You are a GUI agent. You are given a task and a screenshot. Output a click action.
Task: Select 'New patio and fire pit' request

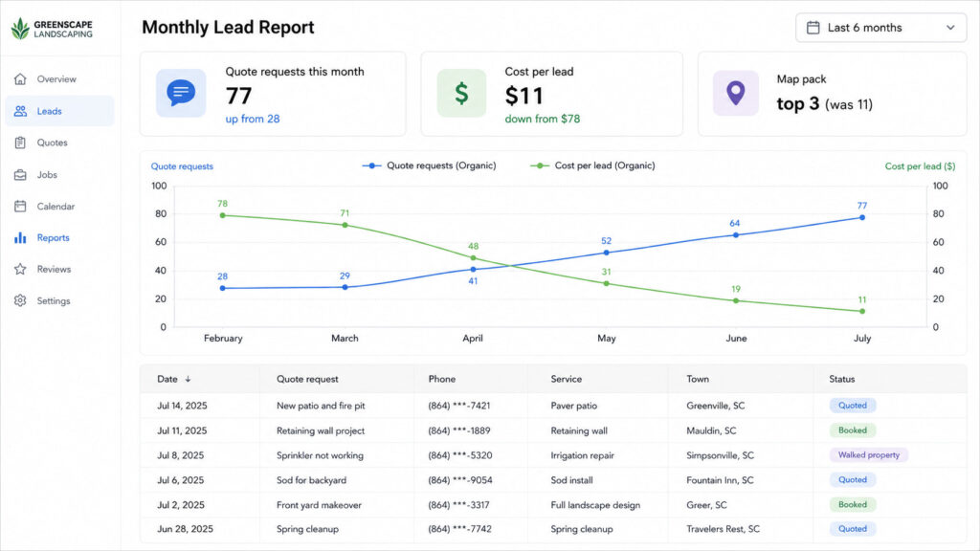pos(321,406)
